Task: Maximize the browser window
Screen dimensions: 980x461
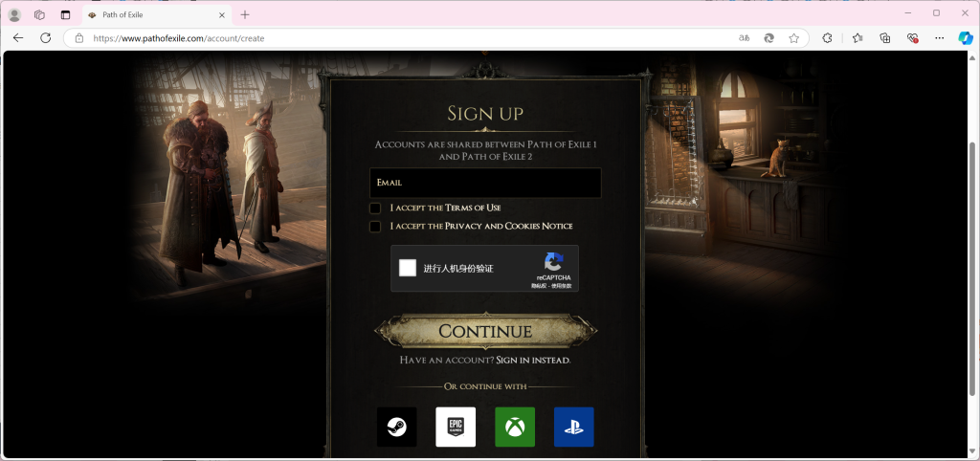Action: pyautogui.click(x=936, y=13)
